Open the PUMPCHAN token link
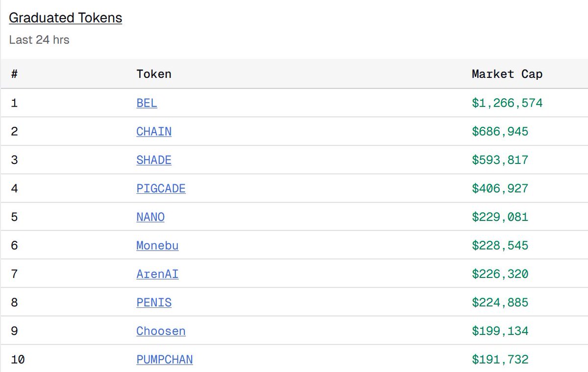 click(164, 359)
